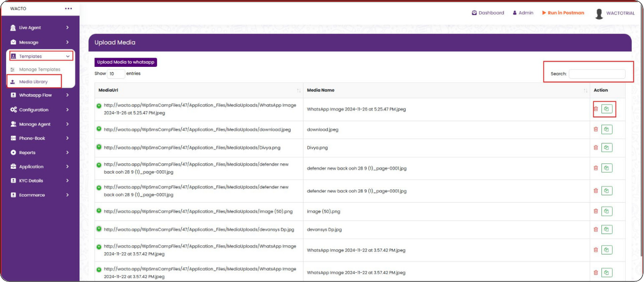The height and width of the screenshot is (282, 644).
Task: Open the KYC Details sidebar menu
Action: 40,181
